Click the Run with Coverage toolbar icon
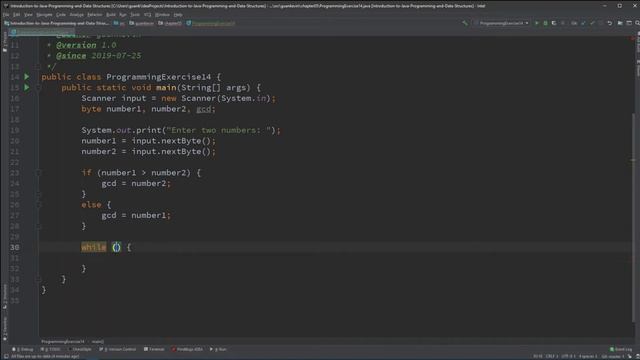640x360 pixels. pos(554,23)
